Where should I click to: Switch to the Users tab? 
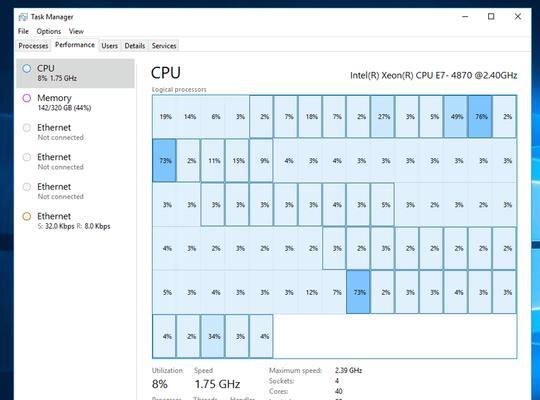(110, 45)
